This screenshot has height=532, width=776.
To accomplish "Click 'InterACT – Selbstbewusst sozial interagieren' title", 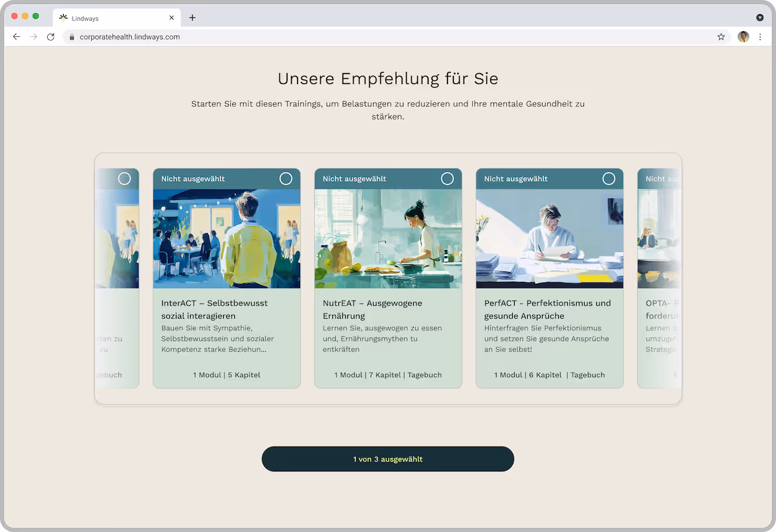I will click(x=215, y=309).
